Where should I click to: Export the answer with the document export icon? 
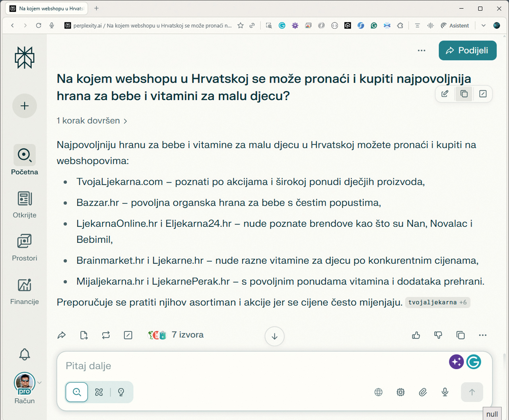[84, 335]
